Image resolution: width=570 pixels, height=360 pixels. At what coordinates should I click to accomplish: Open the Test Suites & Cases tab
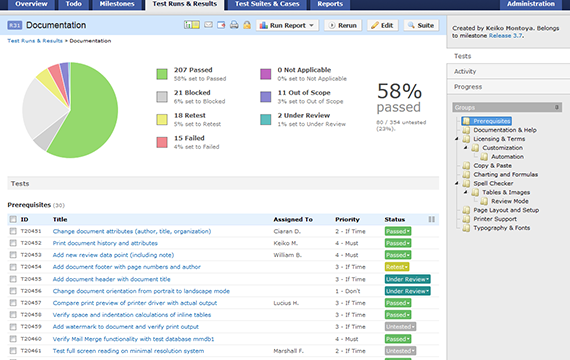coord(267,4)
